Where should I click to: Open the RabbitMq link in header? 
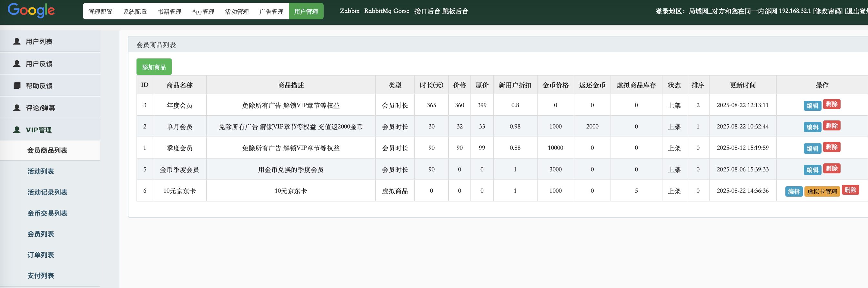coord(378,11)
